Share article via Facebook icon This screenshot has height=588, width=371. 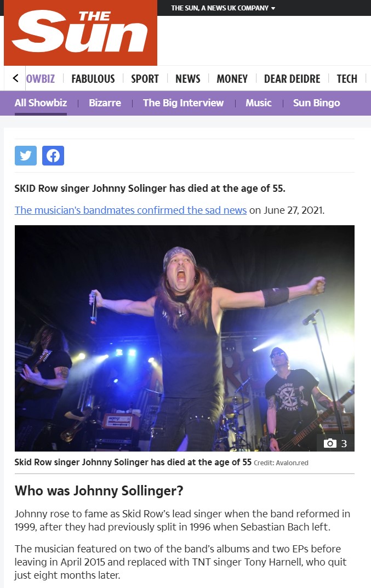pos(53,156)
